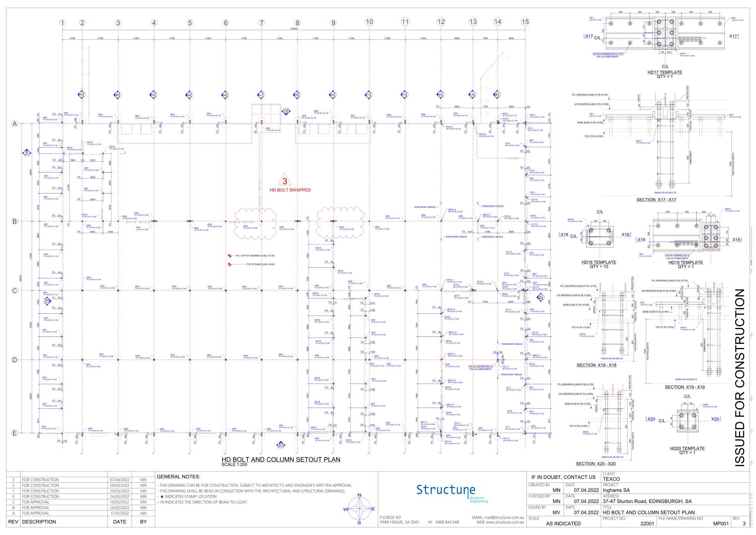Click the E2 elevation marker
This screenshot has height=535, width=756.
(x=540, y=297)
